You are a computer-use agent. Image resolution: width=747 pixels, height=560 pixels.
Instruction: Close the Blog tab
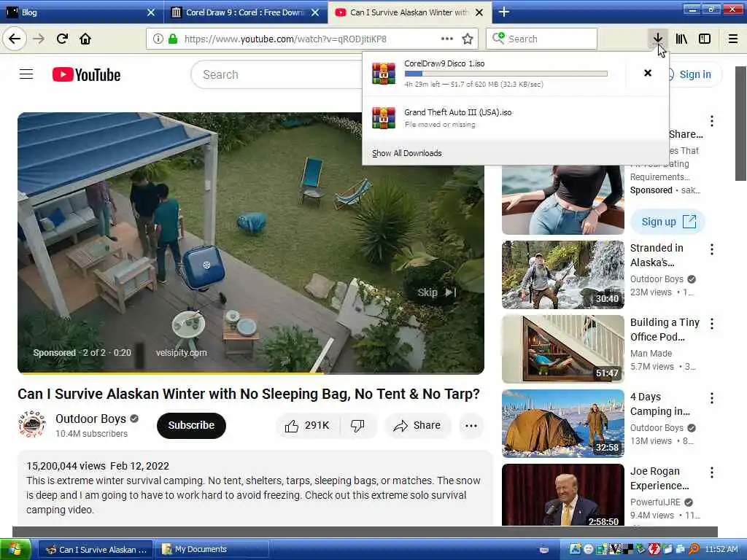pyautogui.click(x=151, y=12)
